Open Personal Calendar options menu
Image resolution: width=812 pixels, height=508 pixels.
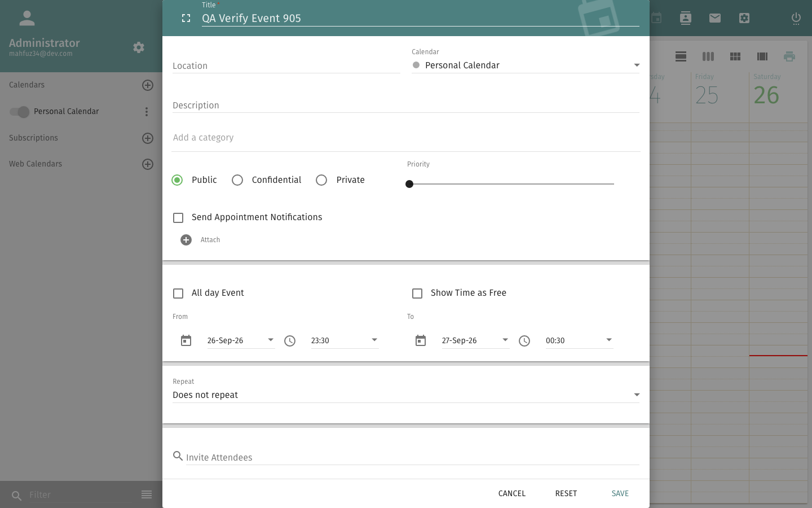pos(147,112)
